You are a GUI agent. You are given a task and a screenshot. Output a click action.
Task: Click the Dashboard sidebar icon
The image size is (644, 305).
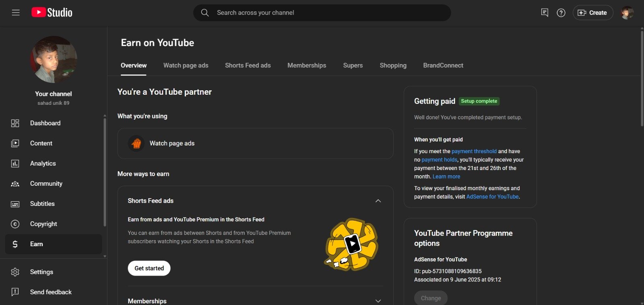tap(15, 123)
